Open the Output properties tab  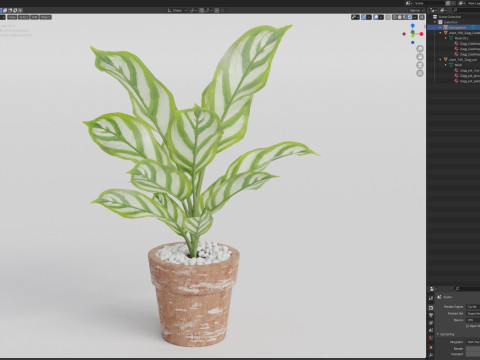pos(431,315)
